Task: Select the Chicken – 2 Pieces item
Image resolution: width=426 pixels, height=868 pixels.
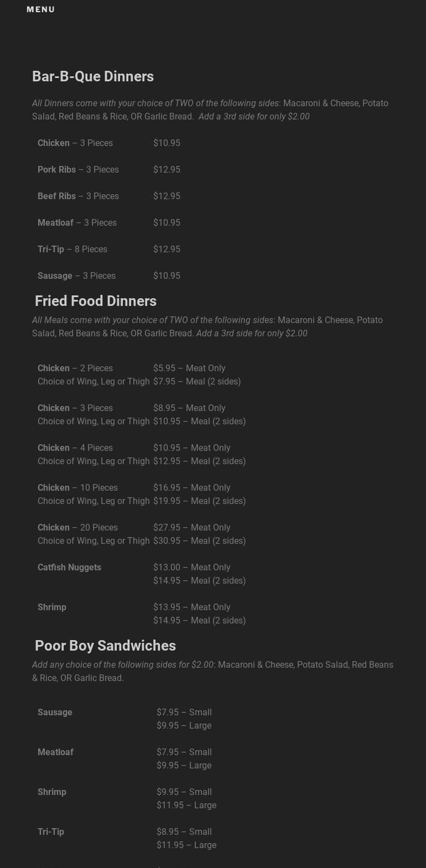Action: 75,368
